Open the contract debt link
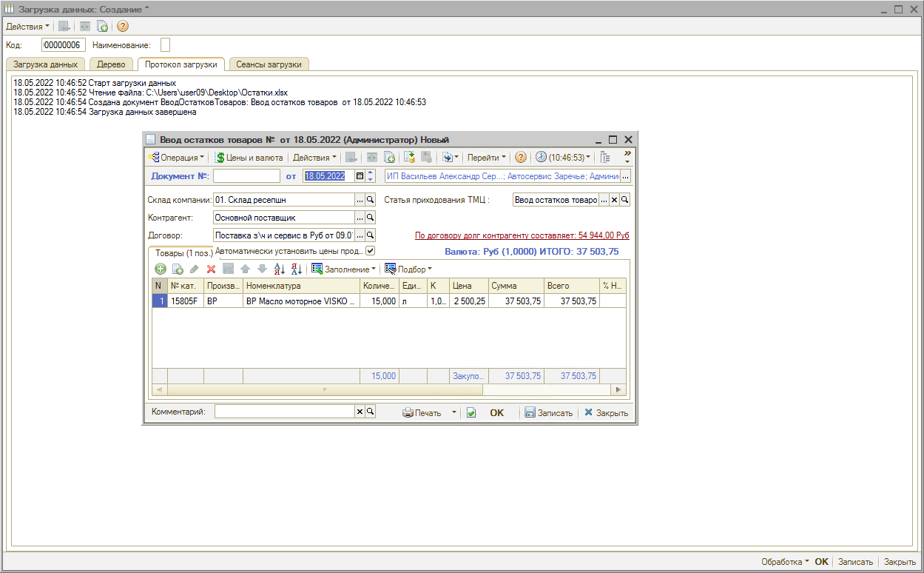 [x=522, y=235]
